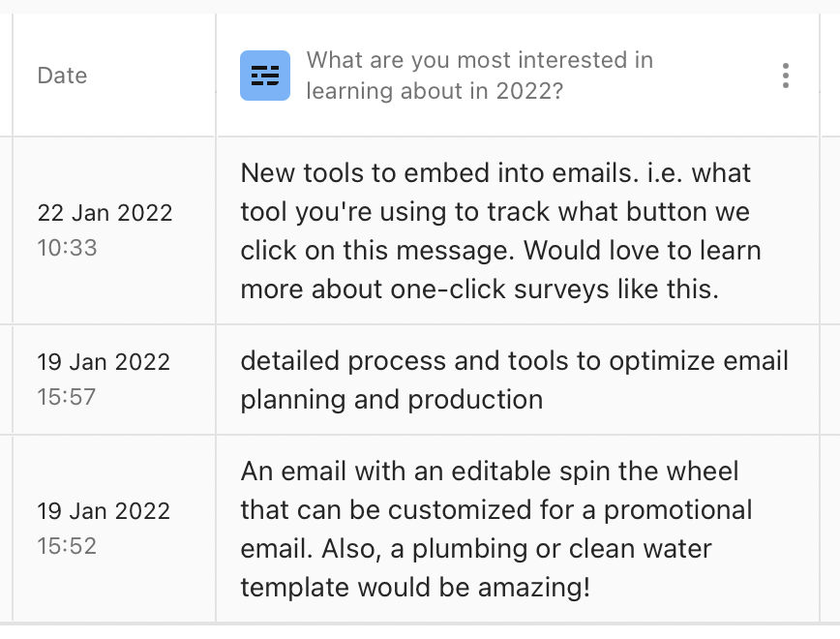This screenshot has width=840, height=639.
Task: Click the blue long-text question type icon
Action: pos(265,76)
